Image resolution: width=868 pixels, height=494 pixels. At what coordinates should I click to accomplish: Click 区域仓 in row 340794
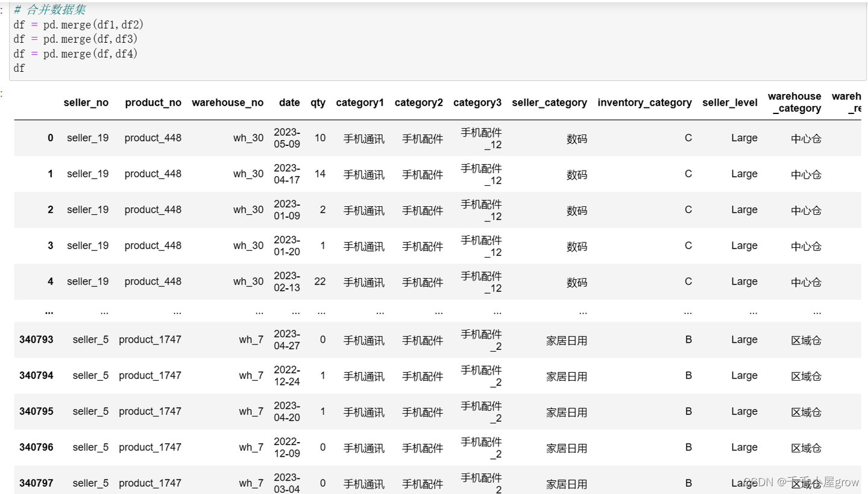pyautogui.click(x=807, y=376)
